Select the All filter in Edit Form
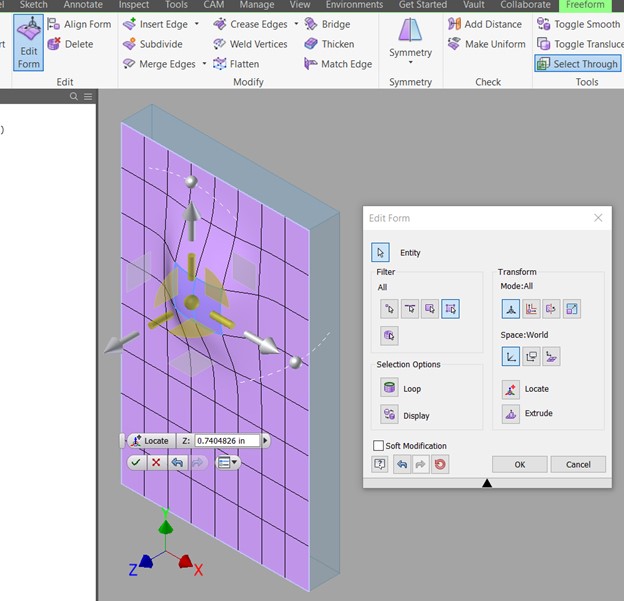624x601 pixels. (450, 309)
